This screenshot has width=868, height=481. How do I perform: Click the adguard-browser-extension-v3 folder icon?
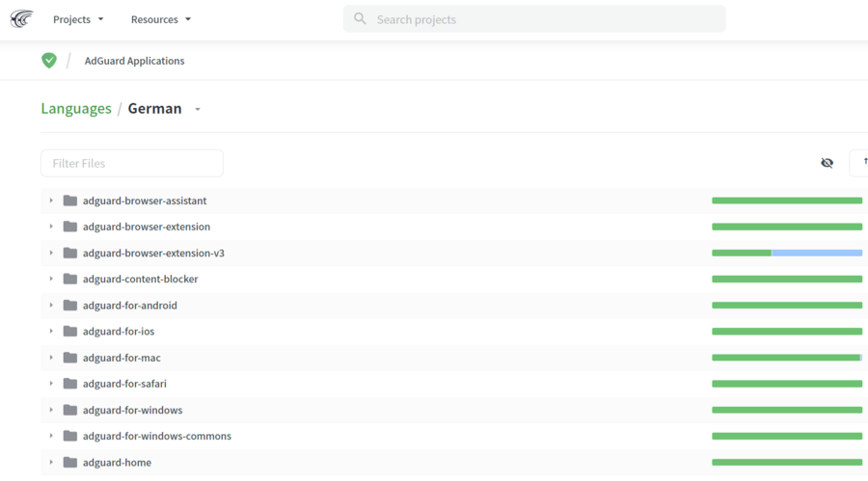coord(69,253)
